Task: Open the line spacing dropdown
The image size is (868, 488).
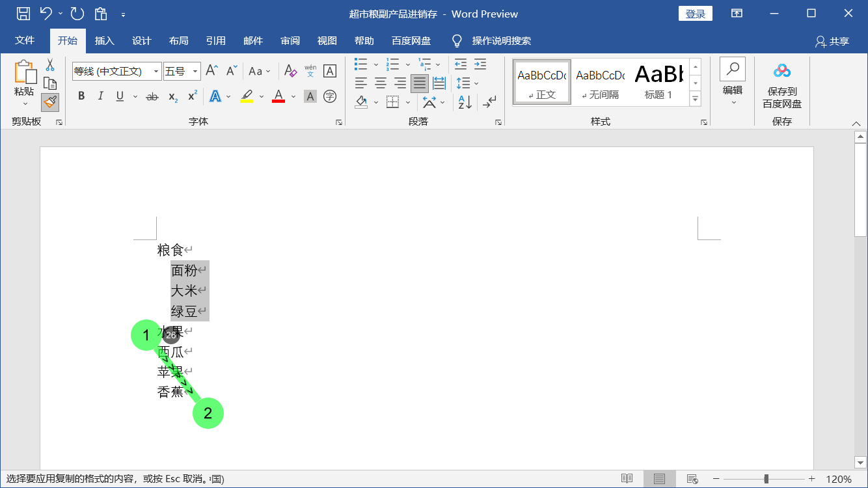Action: [467, 83]
